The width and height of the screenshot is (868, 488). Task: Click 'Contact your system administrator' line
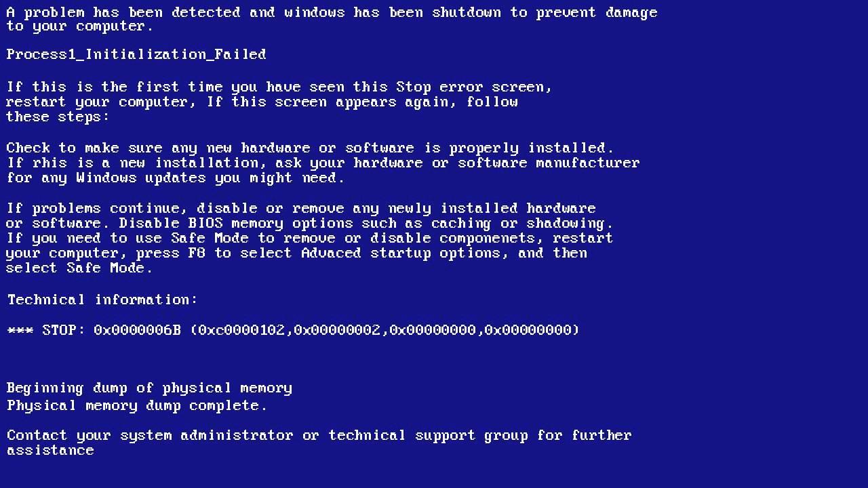[x=319, y=435]
